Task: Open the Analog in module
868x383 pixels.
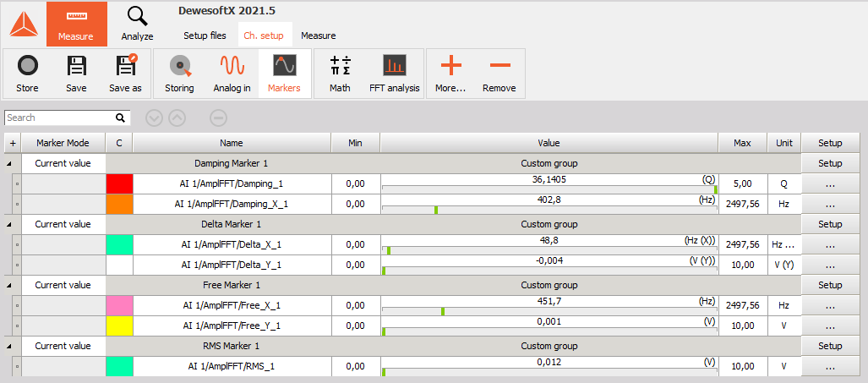Action: tap(232, 73)
